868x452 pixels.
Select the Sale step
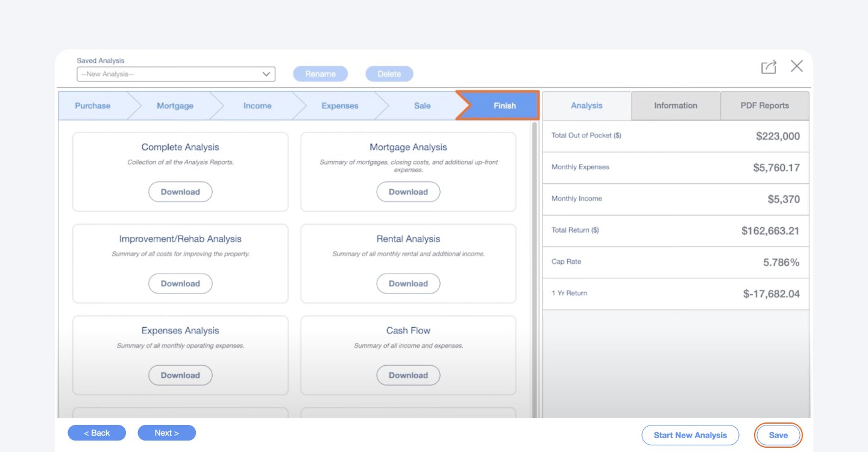tap(421, 105)
